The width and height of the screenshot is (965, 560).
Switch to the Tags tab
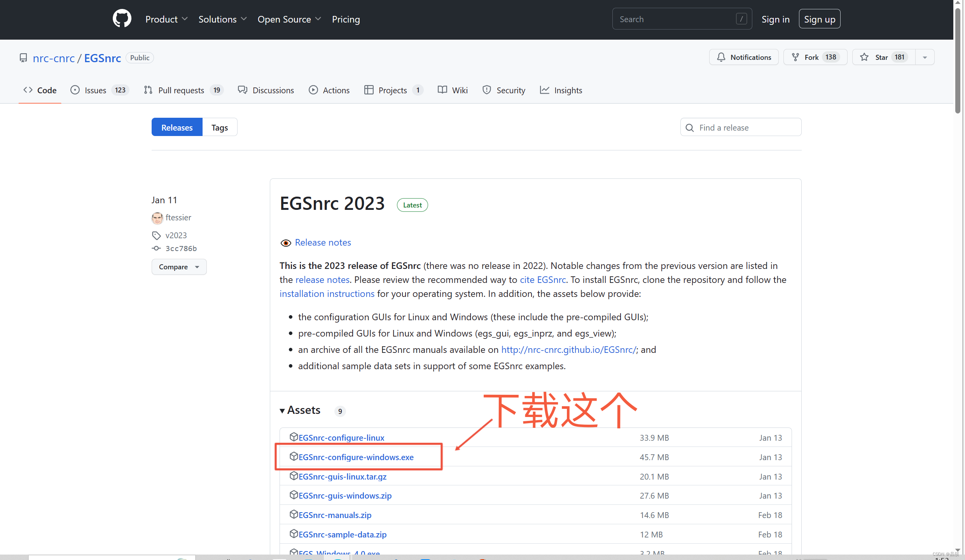[x=219, y=127]
